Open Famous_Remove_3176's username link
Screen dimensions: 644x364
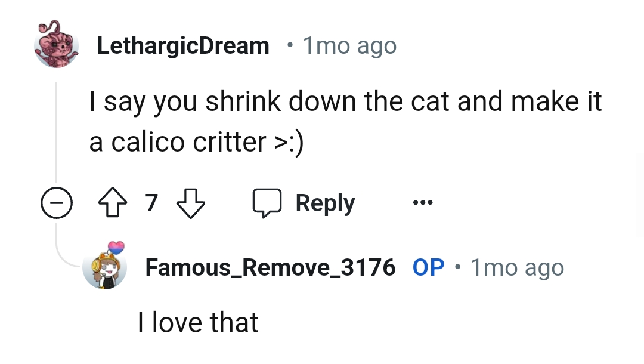(271, 268)
